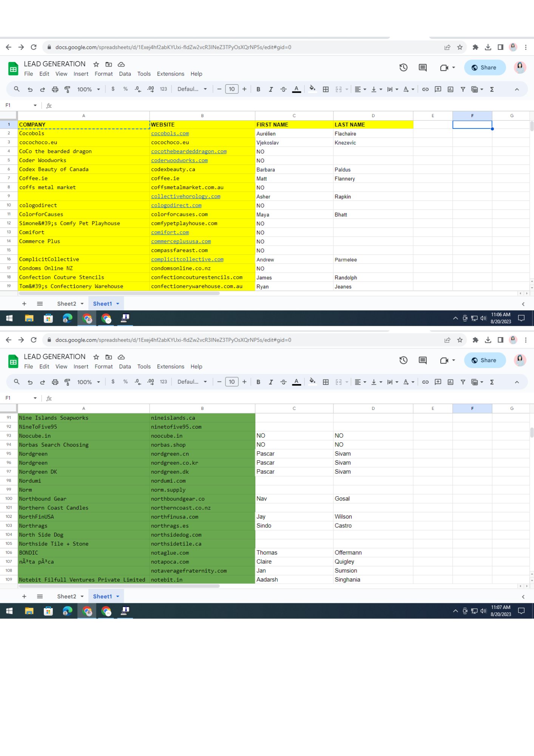Select Paint format in the upper window toolbar
The height and width of the screenshot is (756, 534).
pyautogui.click(x=68, y=90)
